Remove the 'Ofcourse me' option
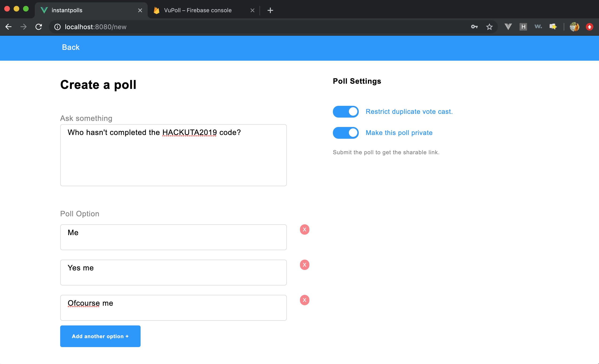Screen dimensions: 599x364 pyautogui.click(x=304, y=300)
